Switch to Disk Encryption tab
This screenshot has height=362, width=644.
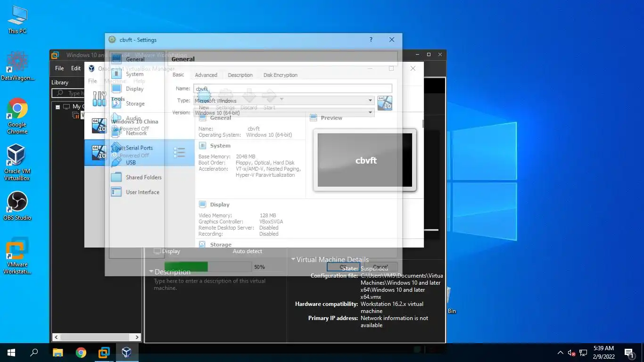[x=280, y=75]
